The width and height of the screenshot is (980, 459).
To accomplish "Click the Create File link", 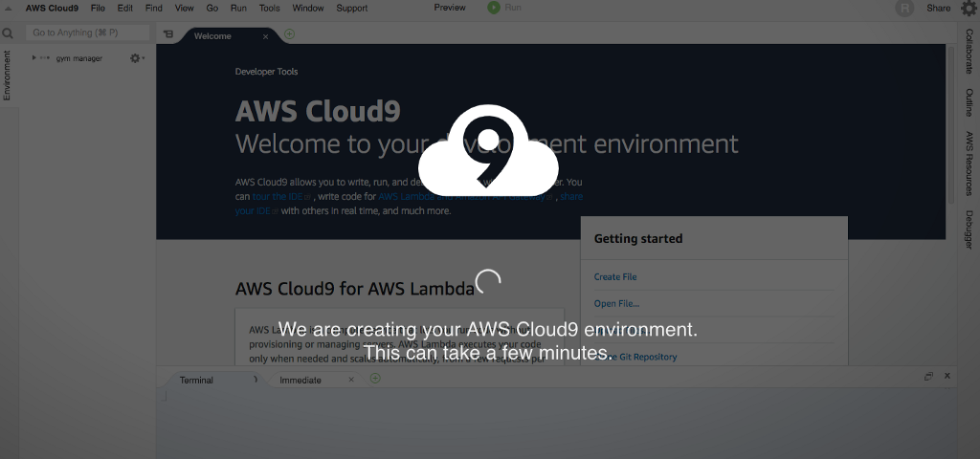I will (x=615, y=277).
